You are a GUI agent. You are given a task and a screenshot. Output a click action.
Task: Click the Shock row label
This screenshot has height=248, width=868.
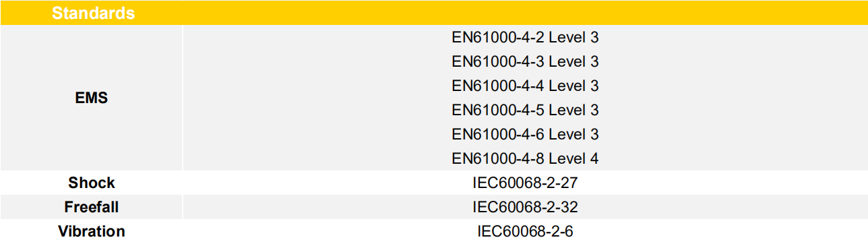click(x=92, y=183)
